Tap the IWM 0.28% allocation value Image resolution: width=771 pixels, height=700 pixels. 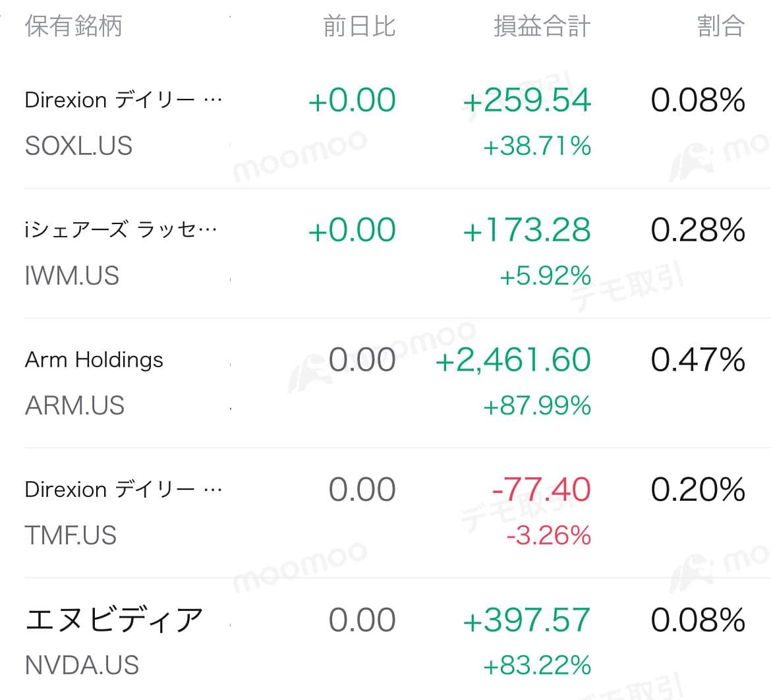coord(698,230)
